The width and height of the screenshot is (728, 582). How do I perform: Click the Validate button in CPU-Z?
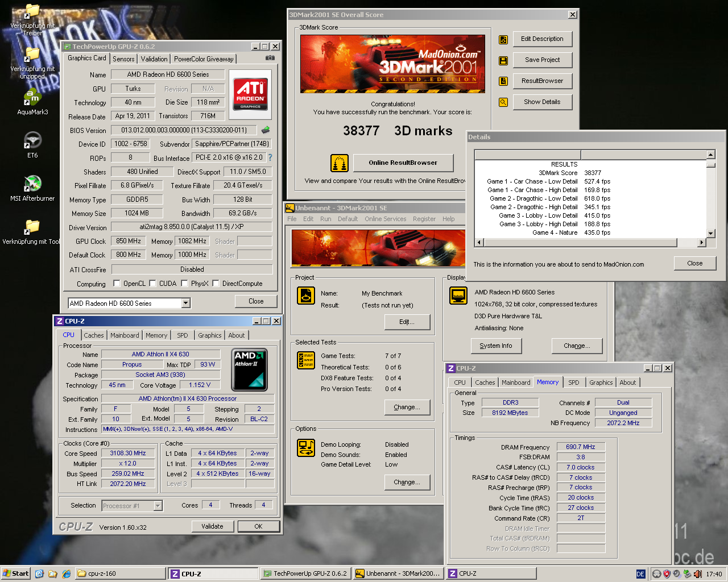(212, 526)
